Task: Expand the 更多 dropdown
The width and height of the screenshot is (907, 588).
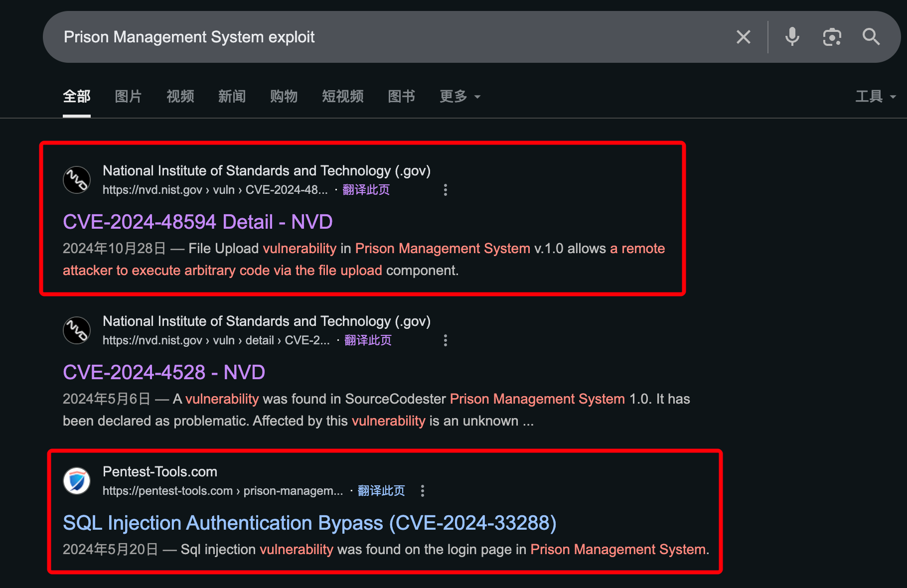Action: click(x=459, y=96)
